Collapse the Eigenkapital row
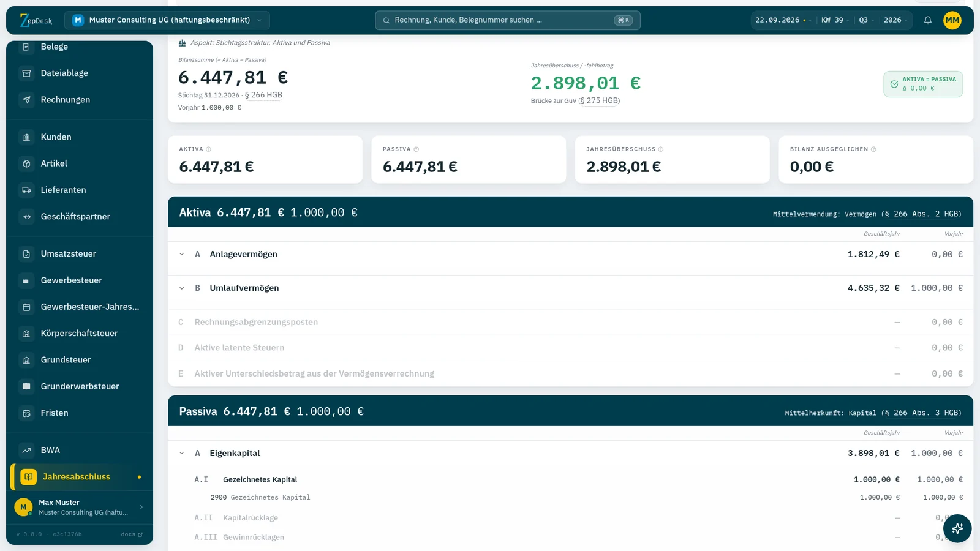Image resolution: width=980 pixels, height=551 pixels. [182, 454]
